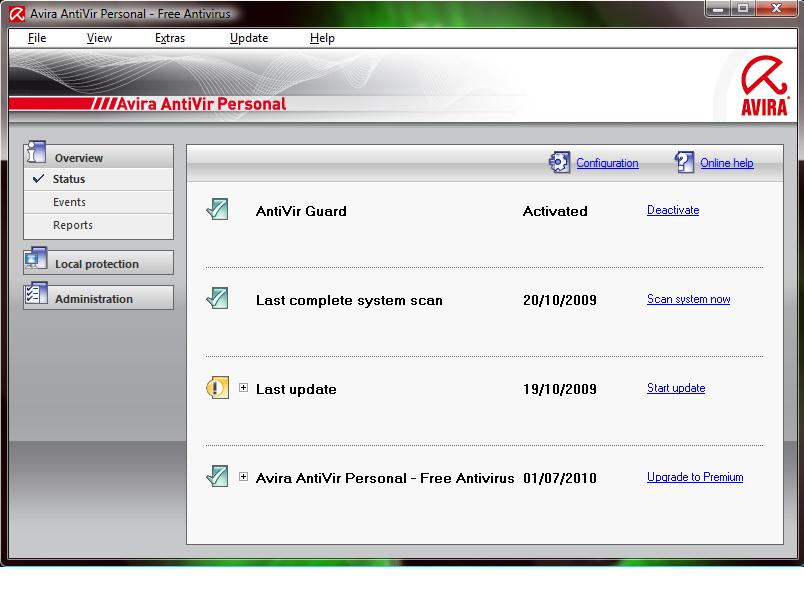Open the Overview section header
The height and width of the screenshot is (611, 804).
[98, 156]
